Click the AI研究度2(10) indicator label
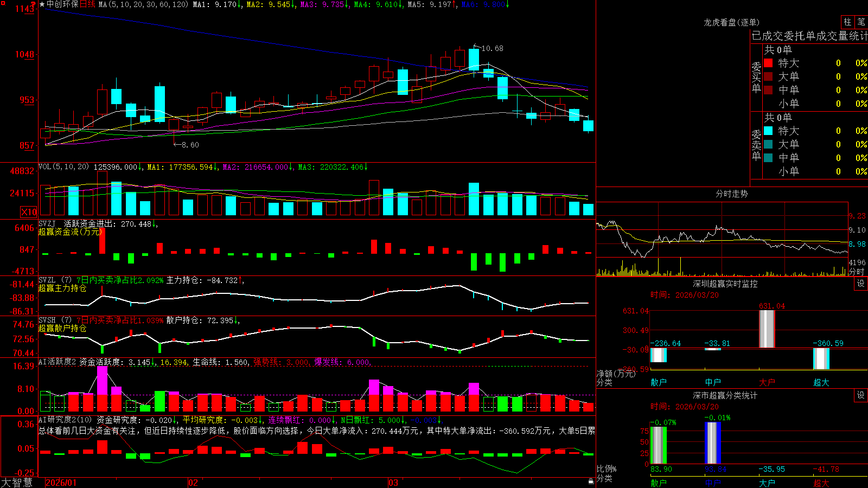This screenshot has height=488, width=868. coord(65,420)
